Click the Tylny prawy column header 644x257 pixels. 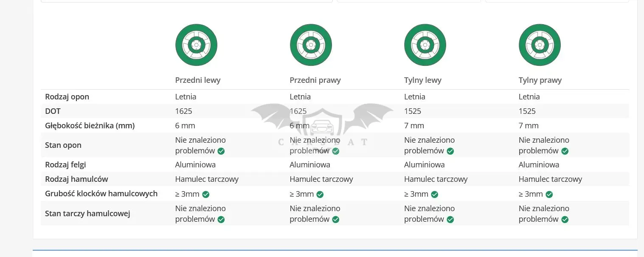(x=540, y=80)
